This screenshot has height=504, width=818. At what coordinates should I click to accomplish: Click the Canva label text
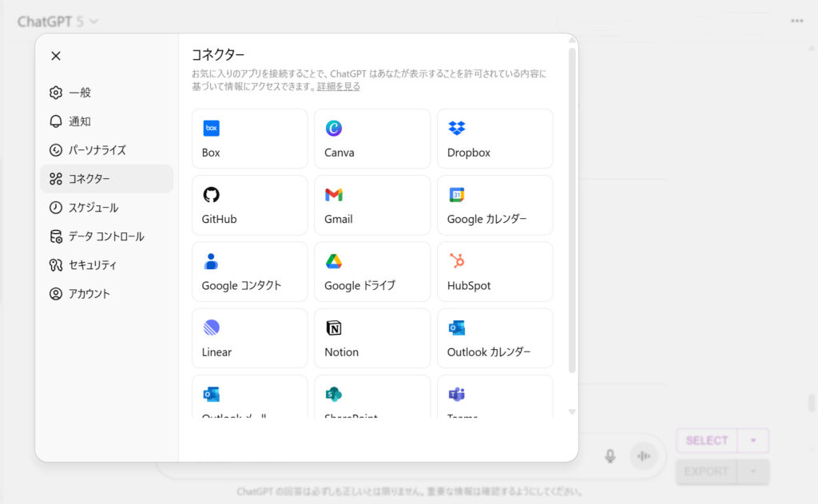339,153
